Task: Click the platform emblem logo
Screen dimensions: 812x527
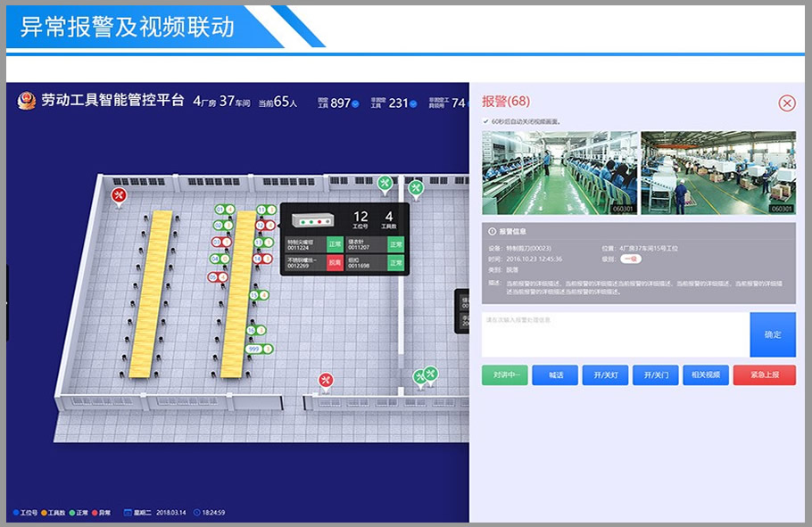Action: pos(27,102)
